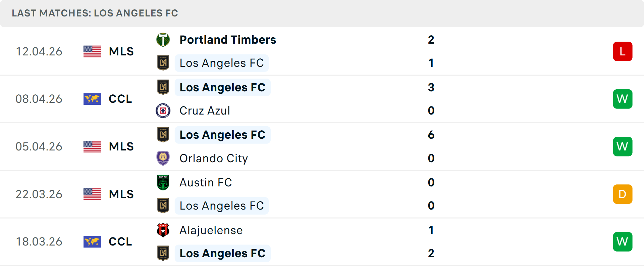The image size is (644, 266).
Task: Click the Orlando City crest icon
Action: tap(163, 158)
